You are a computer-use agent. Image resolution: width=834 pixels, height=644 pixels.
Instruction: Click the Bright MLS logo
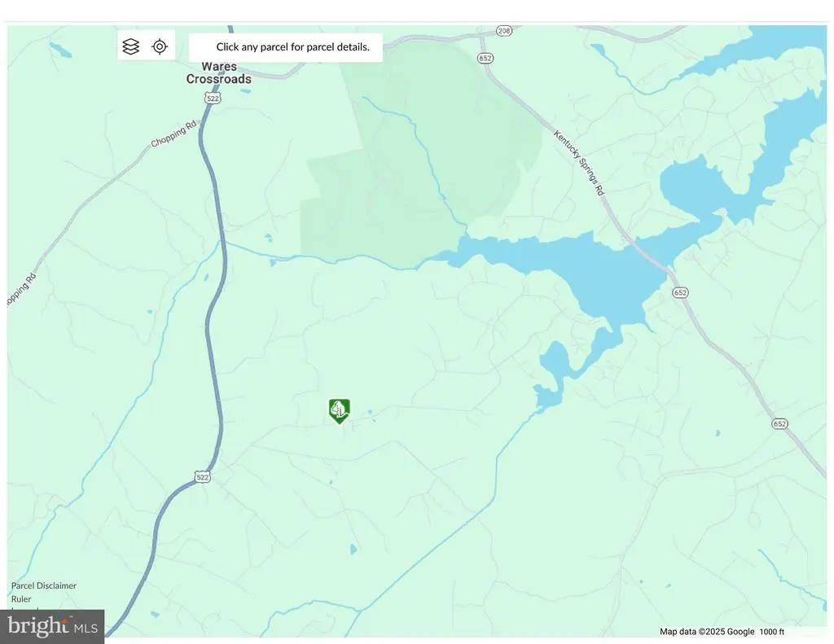52,626
